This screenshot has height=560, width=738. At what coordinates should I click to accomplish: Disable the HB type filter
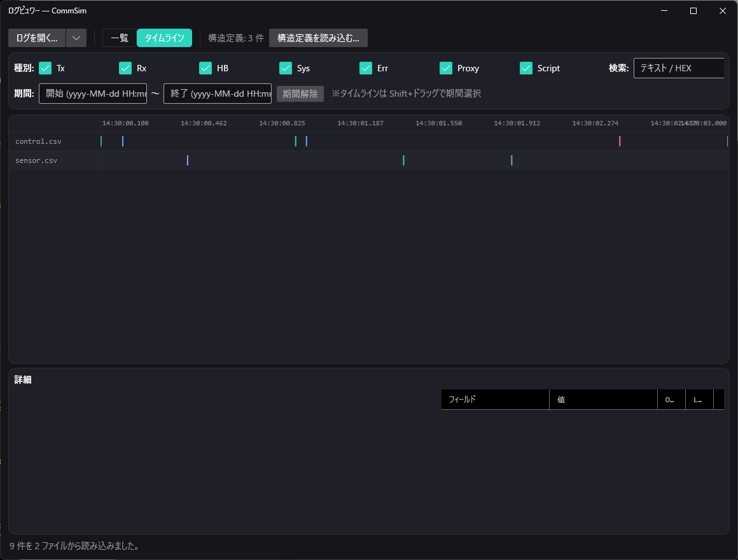point(205,68)
